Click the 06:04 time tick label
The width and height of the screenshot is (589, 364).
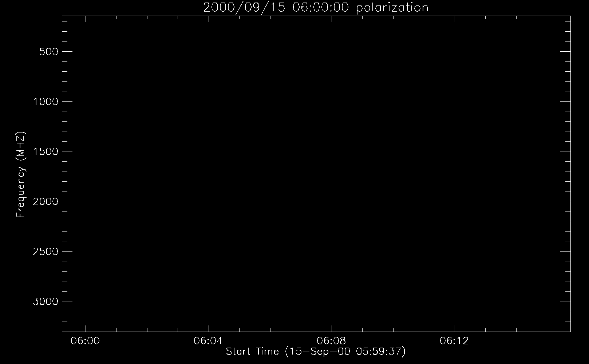208,341
